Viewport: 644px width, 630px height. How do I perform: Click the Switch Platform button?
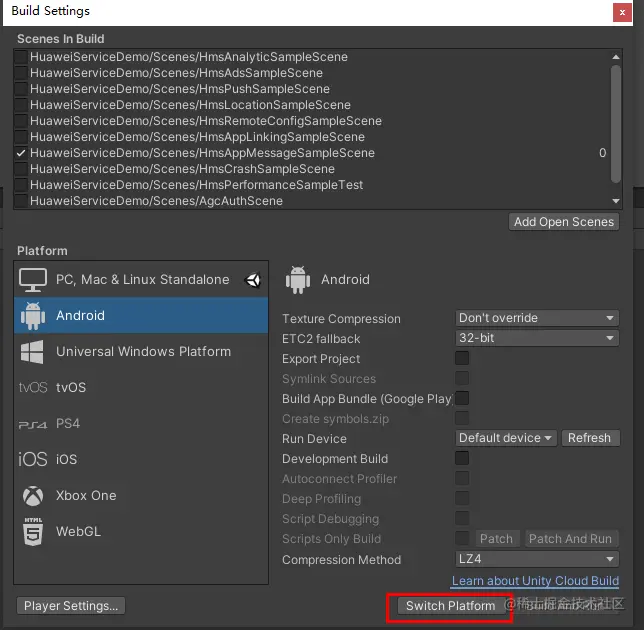click(x=451, y=606)
